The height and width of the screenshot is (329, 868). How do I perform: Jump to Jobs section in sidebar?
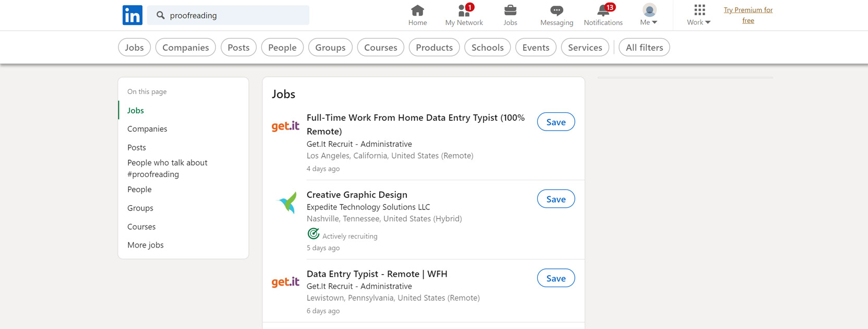coord(136,111)
